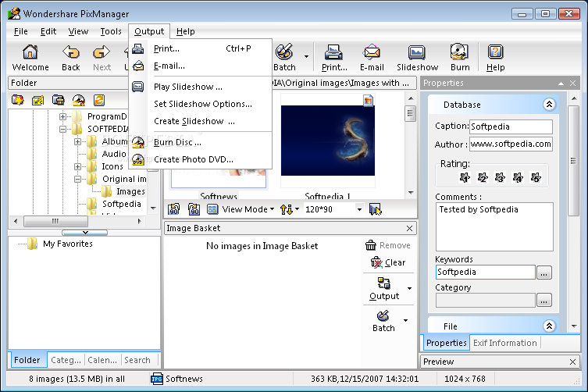The height and width of the screenshot is (392, 588).
Task: Switch to the Calen... tab
Action: point(102,360)
